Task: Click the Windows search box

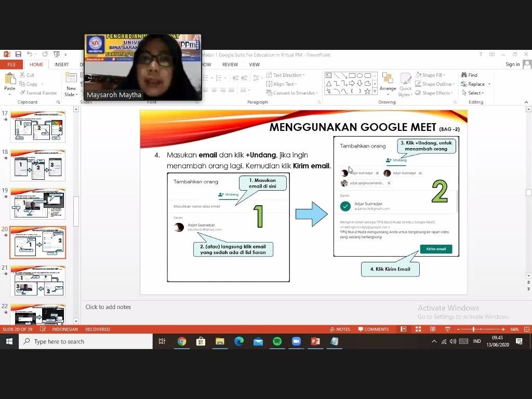Action: click(86, 341)
